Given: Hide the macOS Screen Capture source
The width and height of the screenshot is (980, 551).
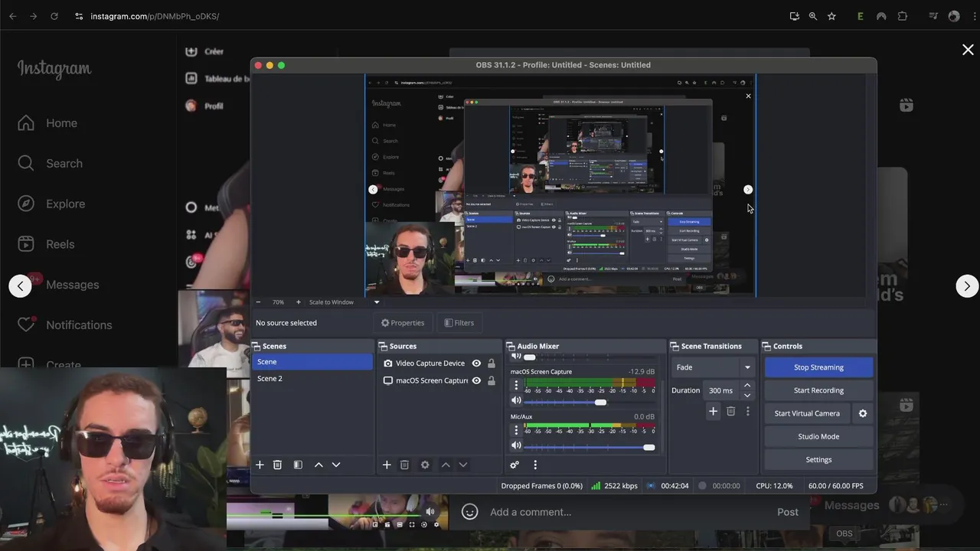Looking at the screenshot, I should [476, 380].
